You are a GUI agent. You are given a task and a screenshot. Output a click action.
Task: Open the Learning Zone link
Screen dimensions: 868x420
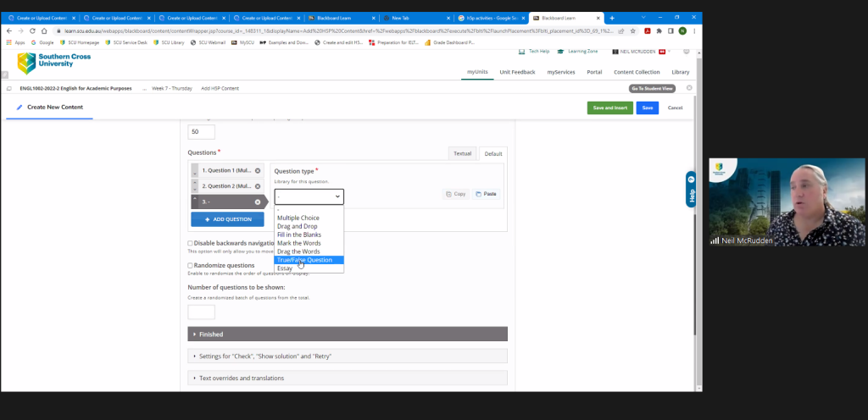pos(577,52)
